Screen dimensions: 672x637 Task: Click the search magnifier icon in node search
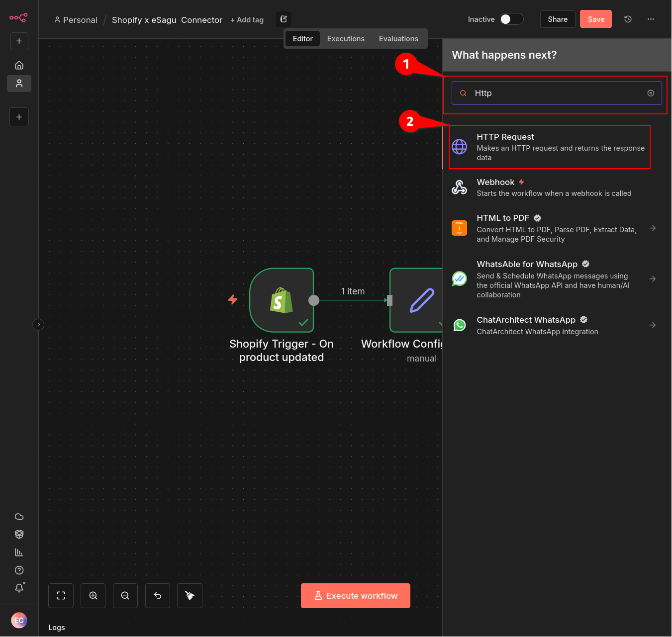[463, 93]
